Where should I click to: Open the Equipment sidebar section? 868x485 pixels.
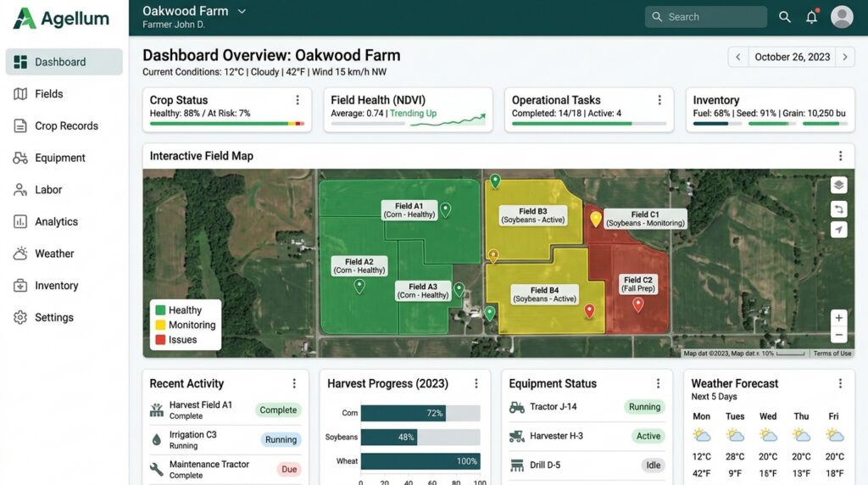pyautogui.click(x=59, y=158)
